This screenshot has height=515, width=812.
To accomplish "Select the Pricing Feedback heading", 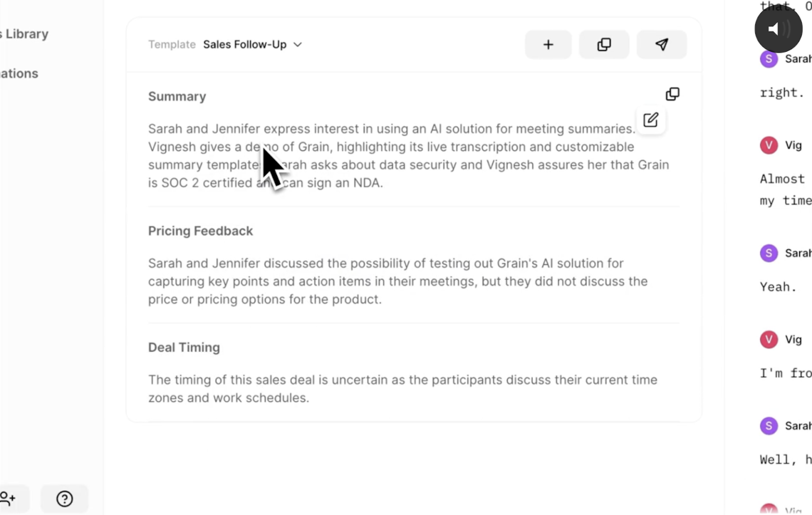I will [x=200, y=231].
